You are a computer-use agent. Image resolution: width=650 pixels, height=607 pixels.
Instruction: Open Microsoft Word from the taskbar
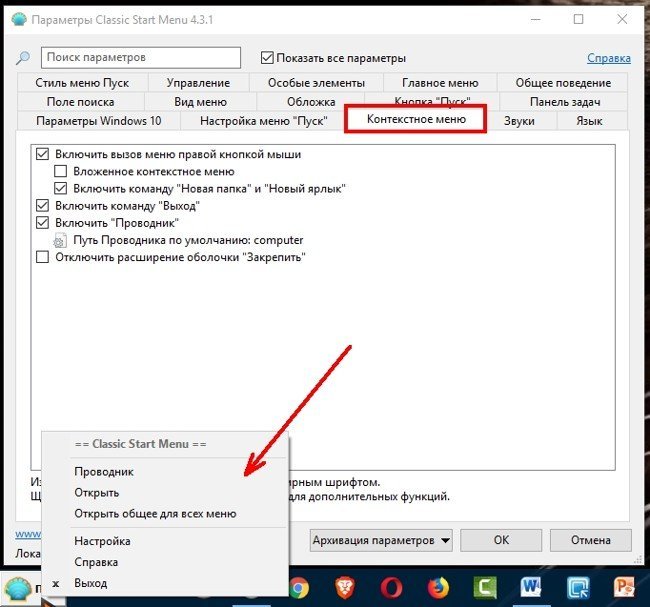(531, 588)
